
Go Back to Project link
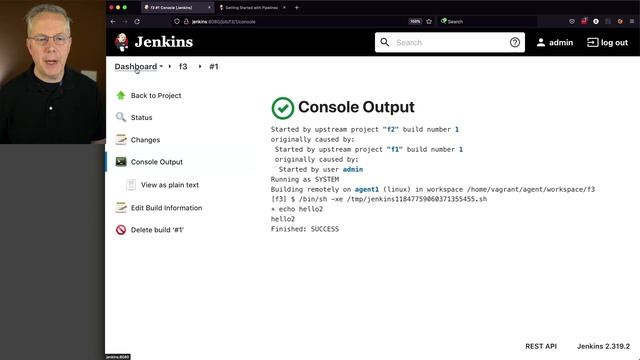(156, 96)
